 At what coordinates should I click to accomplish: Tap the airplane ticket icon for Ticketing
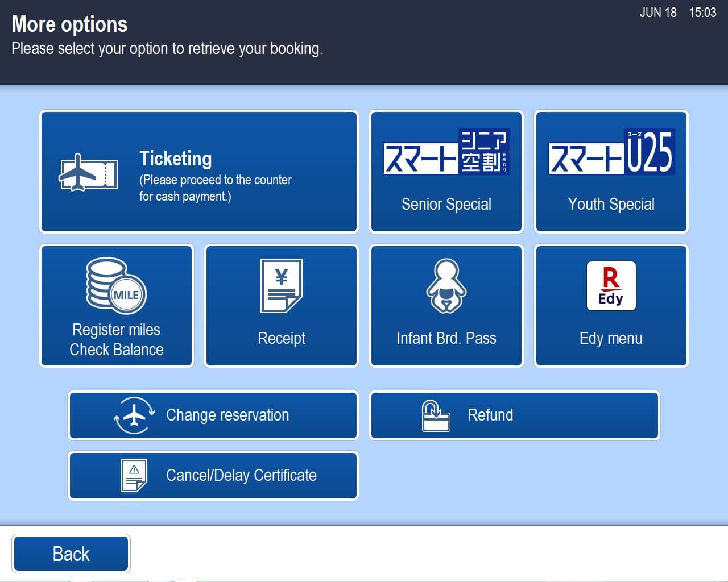(88, 172)
